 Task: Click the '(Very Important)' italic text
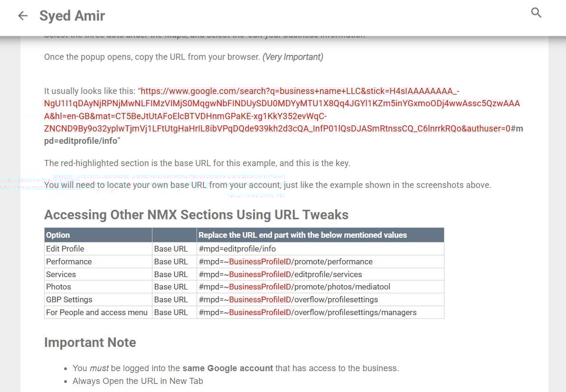click(x=293, y=57)
